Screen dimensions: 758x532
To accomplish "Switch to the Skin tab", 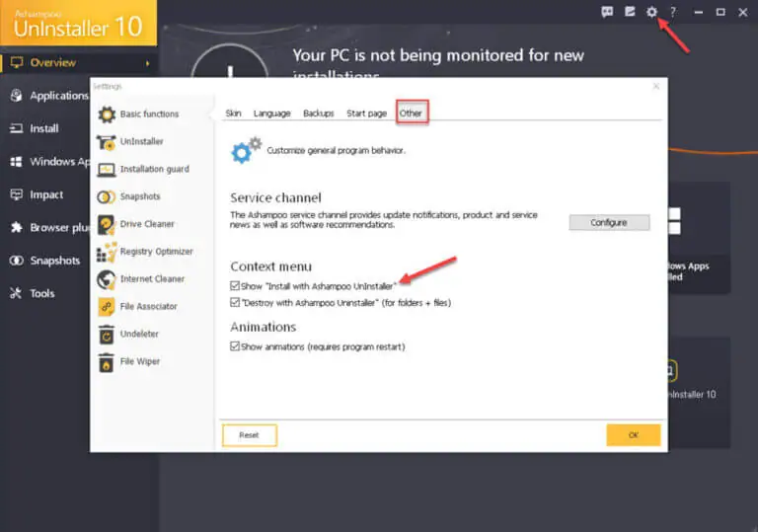I will pos(233,114).
